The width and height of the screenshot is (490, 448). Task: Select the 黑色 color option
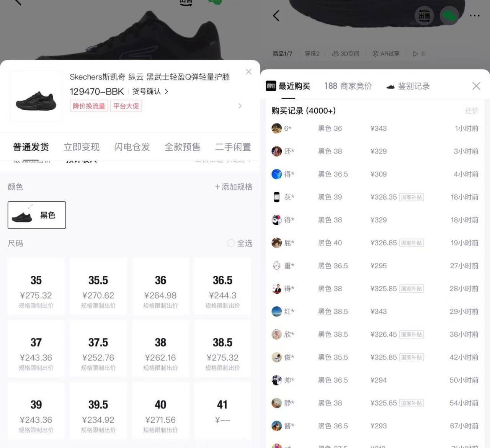click(37, 215)
